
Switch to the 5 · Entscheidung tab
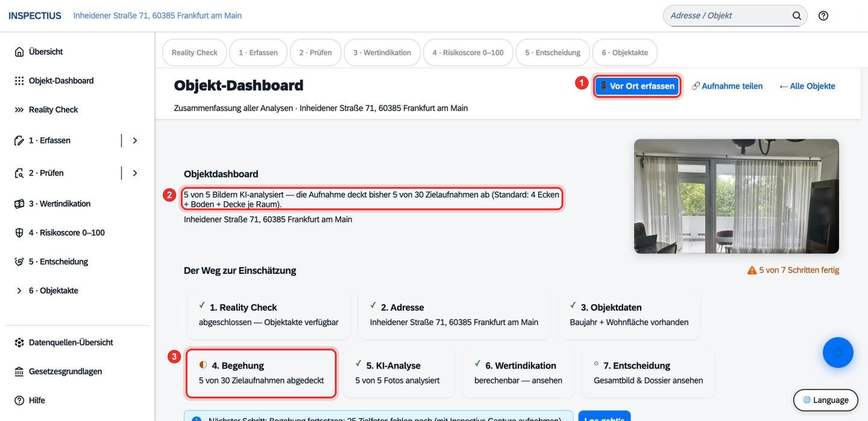pyautogui.click(x=553, y=52)
